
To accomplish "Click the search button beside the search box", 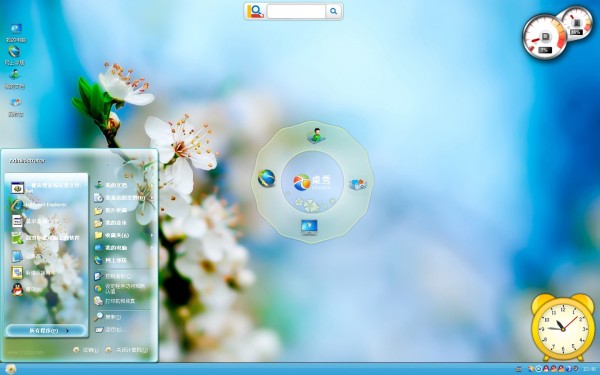I will 334,11.
